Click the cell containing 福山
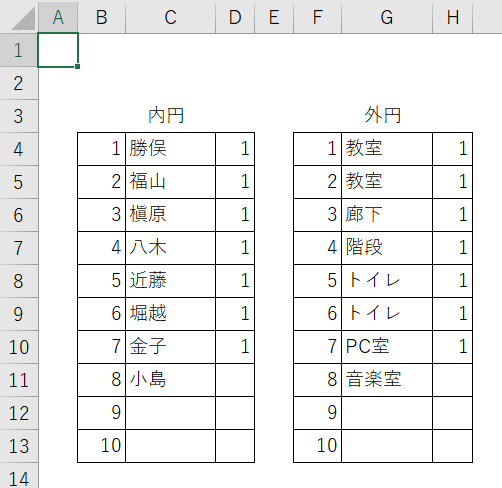Image resolution: width=502 pixels, height=488 pixels. pyautogui.click(x=170, y=182)
